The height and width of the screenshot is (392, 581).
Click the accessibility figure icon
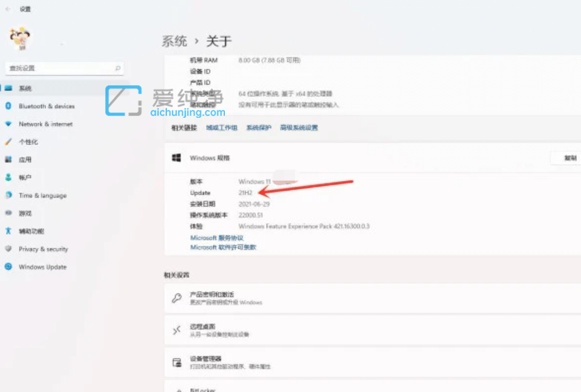(x=8, y=231)
